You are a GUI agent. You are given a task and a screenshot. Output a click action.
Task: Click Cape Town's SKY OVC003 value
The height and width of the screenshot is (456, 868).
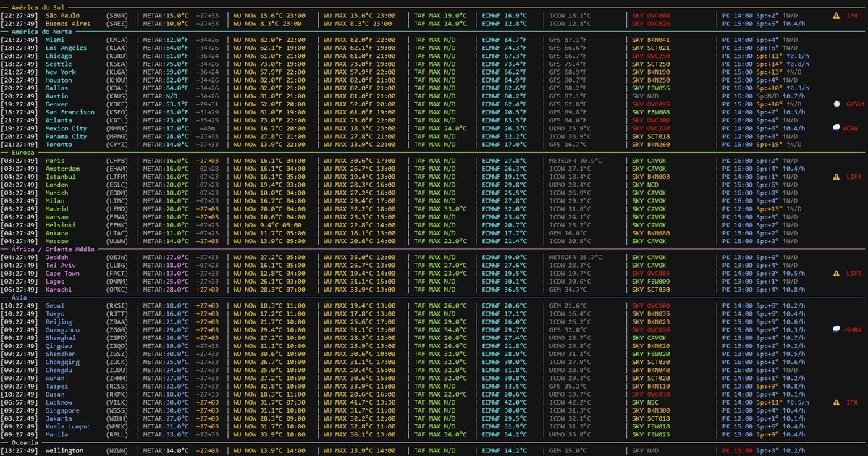pyautogui.click(x=651, y=274)
